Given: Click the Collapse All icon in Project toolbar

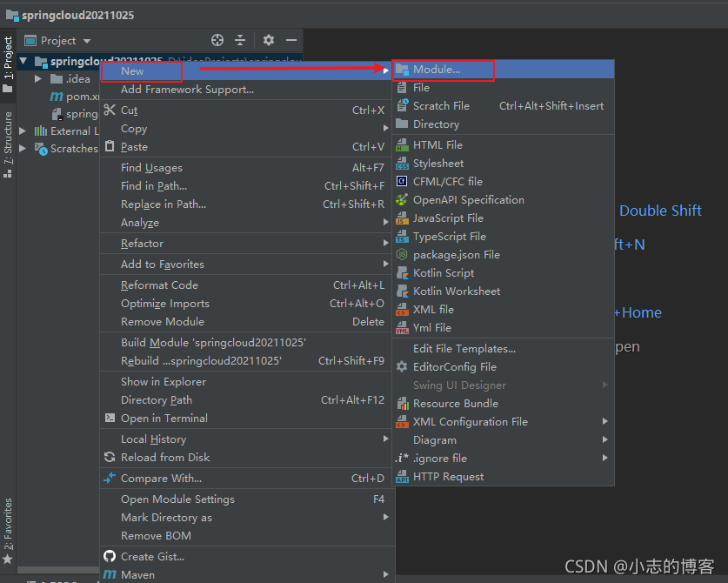Looking at the screenshot, I should (x=240, y=40).
